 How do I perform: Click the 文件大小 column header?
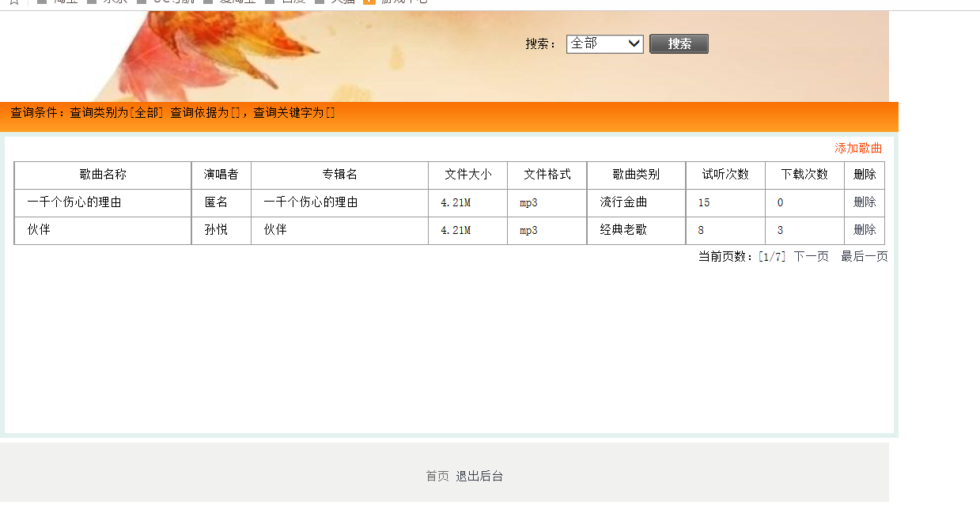pyautogui.click(x=467, y=175)
